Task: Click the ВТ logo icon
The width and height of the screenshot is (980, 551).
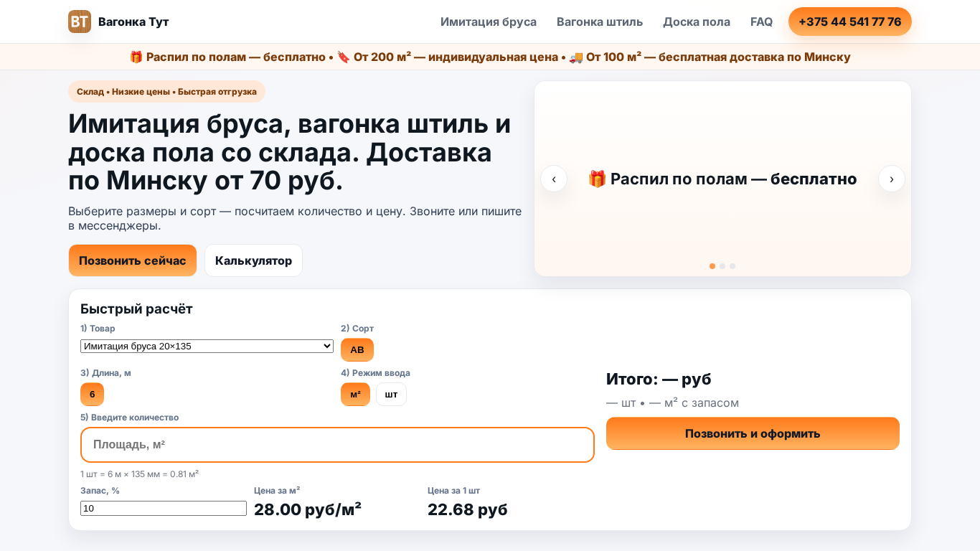Action: (x=80, y=22)
